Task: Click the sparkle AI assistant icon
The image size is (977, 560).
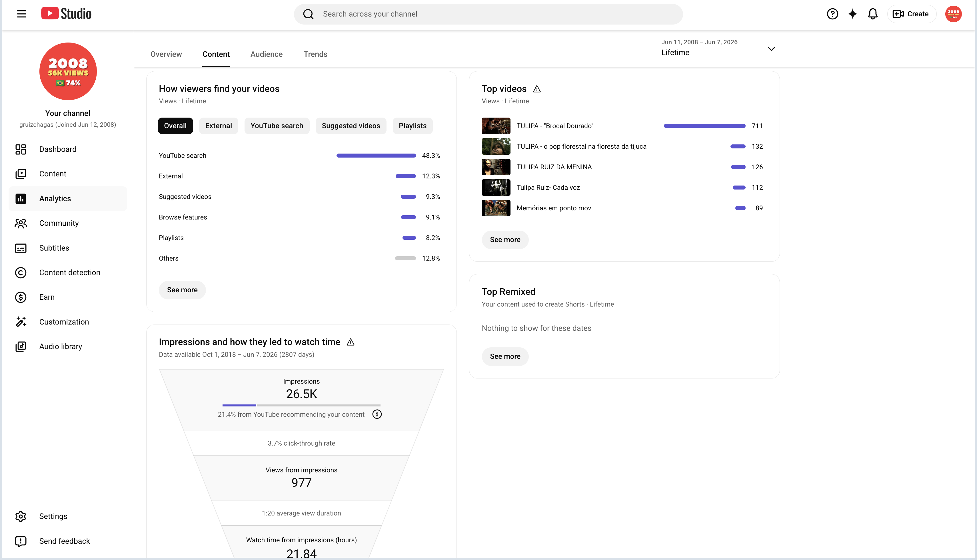Action: click(x=853, y=14)
